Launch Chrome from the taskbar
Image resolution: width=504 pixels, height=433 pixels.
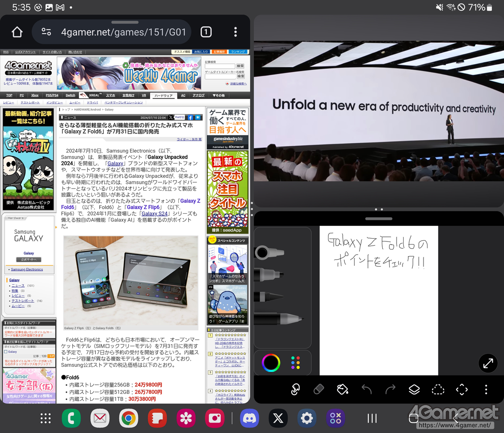tap(129, 418)
